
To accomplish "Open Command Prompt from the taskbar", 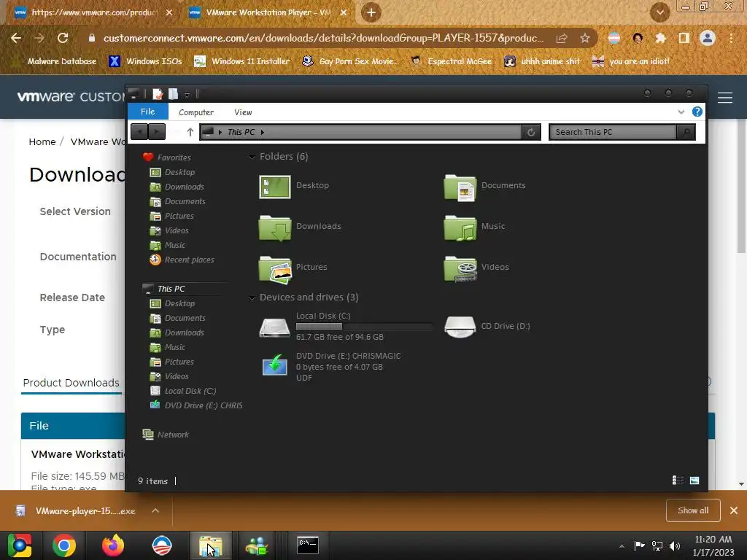I will coord(308,545).
